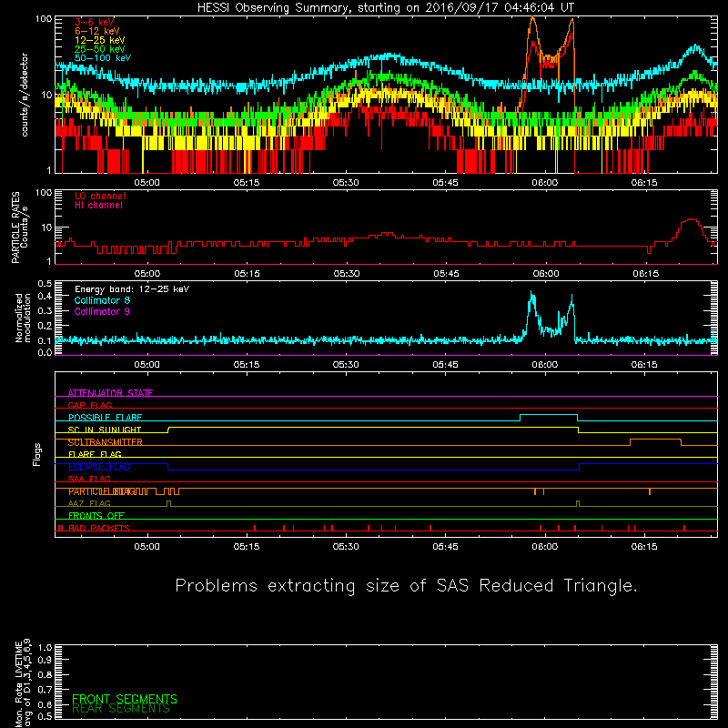Viewport: 728px width, 728px height.
Task: Select the Collimator 8 legend entry
Action: point(102,300)
